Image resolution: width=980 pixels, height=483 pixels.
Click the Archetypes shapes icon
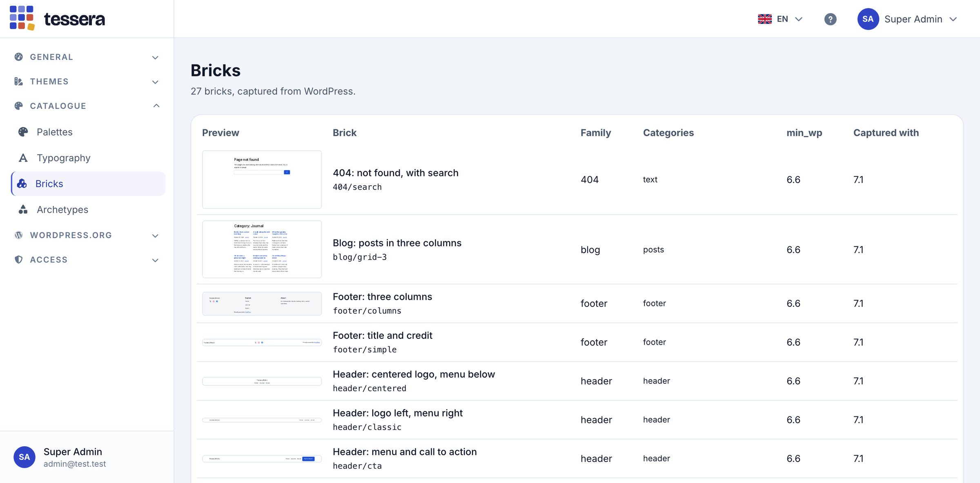click(23, 209)
